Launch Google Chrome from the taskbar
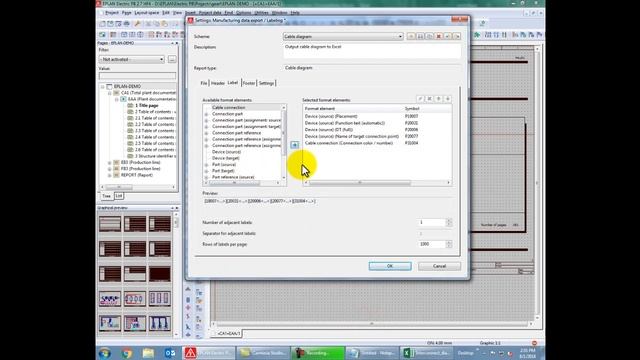640x360 pixels. pos(127,353)
